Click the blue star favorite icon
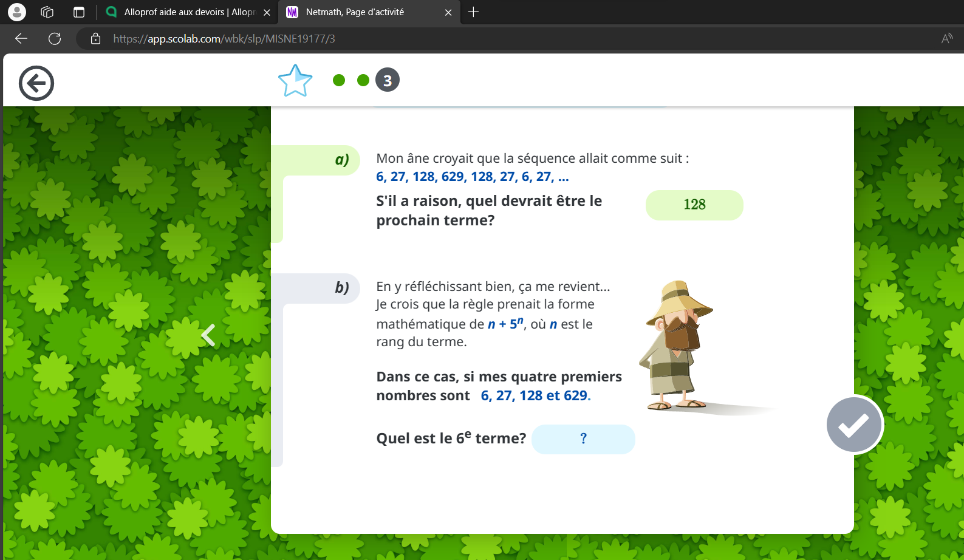The height and width of the screenshot is (560, 964). click(x=295, y=81)
